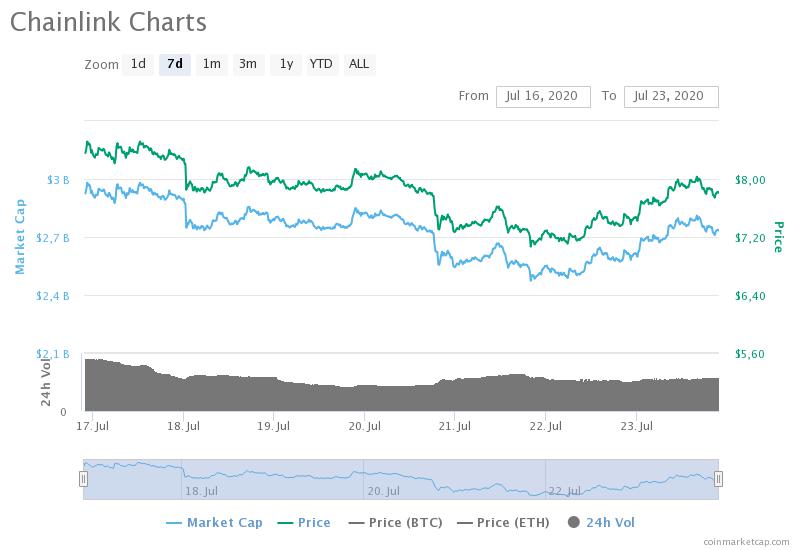Click the coinmarketcap.com credit link
Viewport: 800px width, 550px height.
pos(745,541)
